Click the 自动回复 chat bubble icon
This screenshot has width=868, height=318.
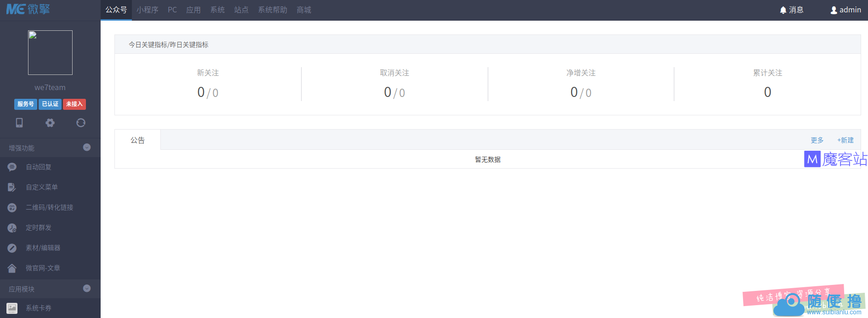click(12, 167)
